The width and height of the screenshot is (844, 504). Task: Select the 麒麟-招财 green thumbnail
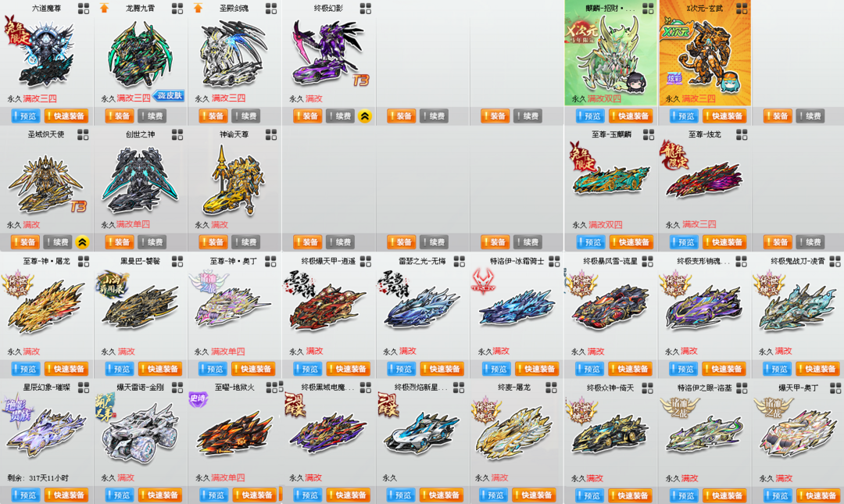click(611, 54)
